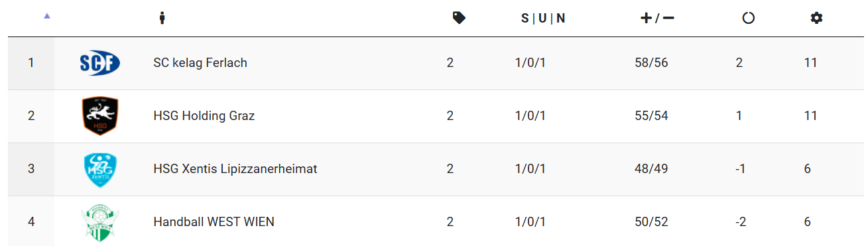The height and width of the screenshot is (246, 868).
Task: Click the circle difference column header icon
Action: click(x=749, y=18)
